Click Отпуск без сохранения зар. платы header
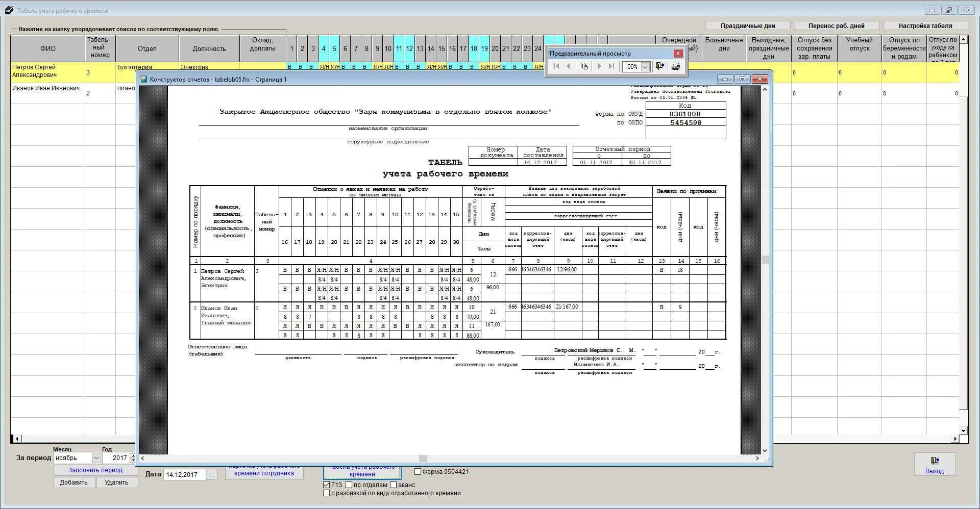The height and width of the screenshot is (509, 980). [x=814, y=48]
